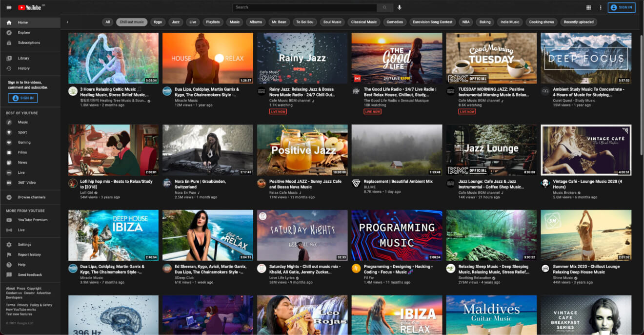Select the Mr. Bean filter chip

[279, 22]
